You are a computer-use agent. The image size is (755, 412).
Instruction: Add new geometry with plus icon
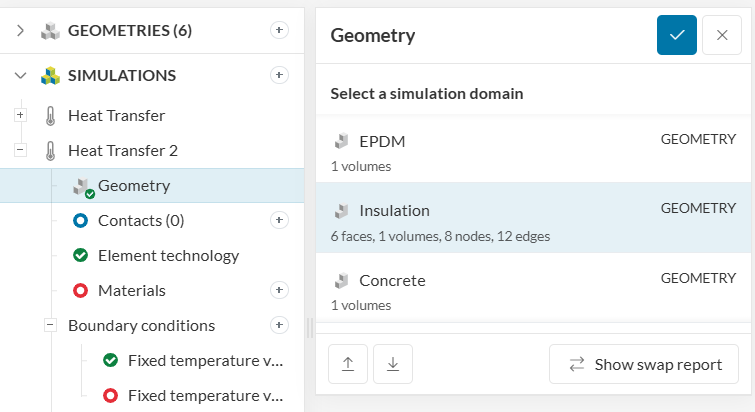(279, 30)
